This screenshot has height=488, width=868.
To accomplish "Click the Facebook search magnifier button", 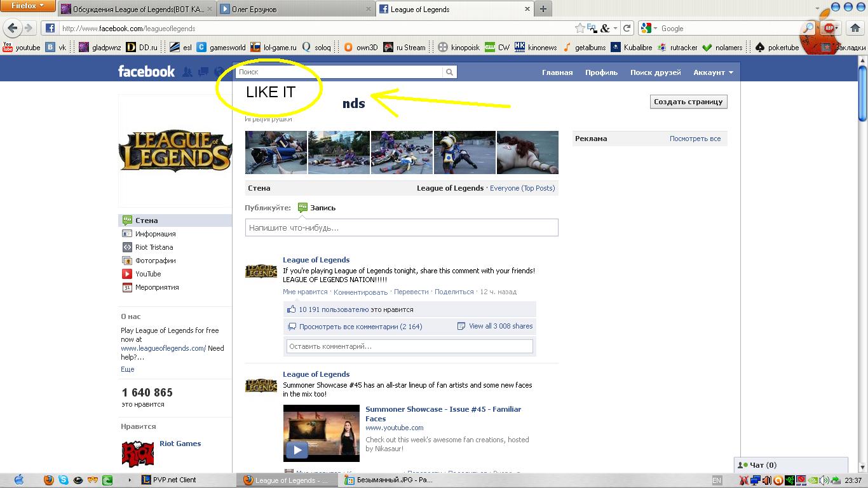I will [449, 72].
